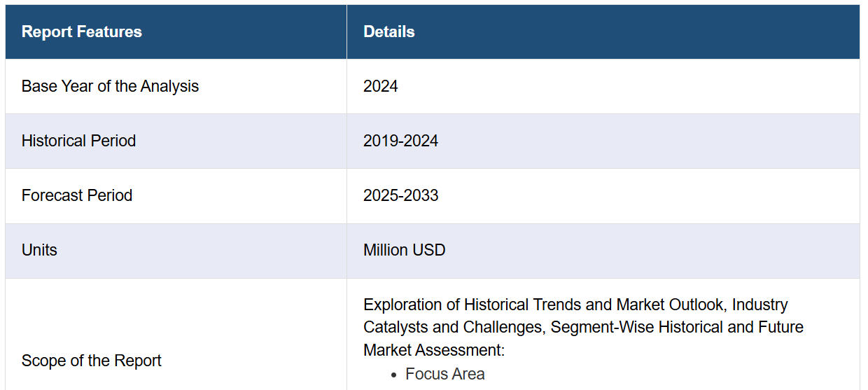The image size is (868, 390).
Task: Click the Segment-Wise Historical and Future phrase
Action: click(x=678, y=327)
